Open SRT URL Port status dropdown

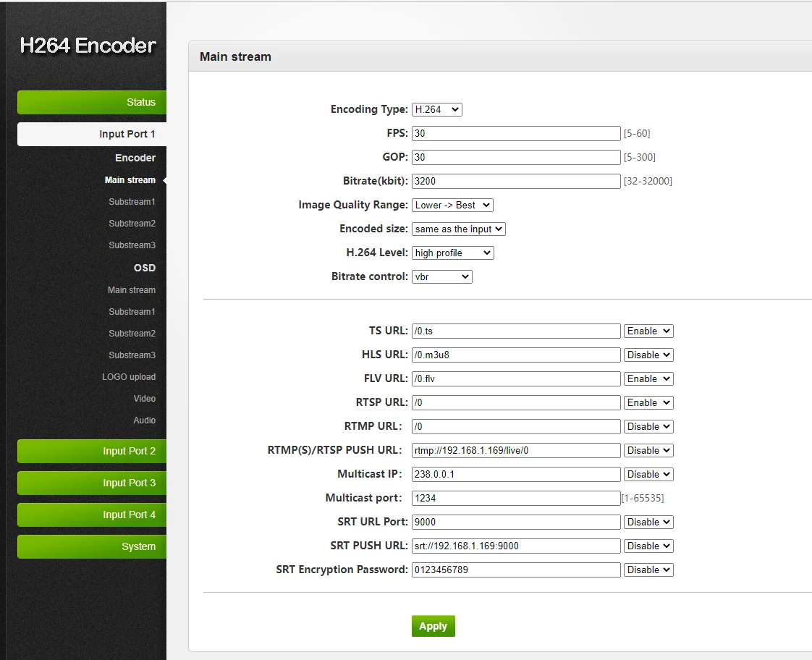pyautogui.click(x=648, y=522)
